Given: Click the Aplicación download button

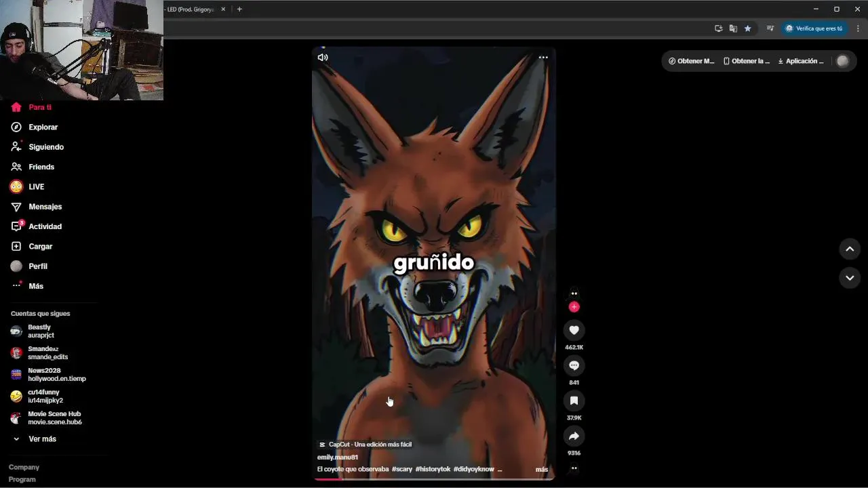Looking at the screenshot, I should click(801, 61).
